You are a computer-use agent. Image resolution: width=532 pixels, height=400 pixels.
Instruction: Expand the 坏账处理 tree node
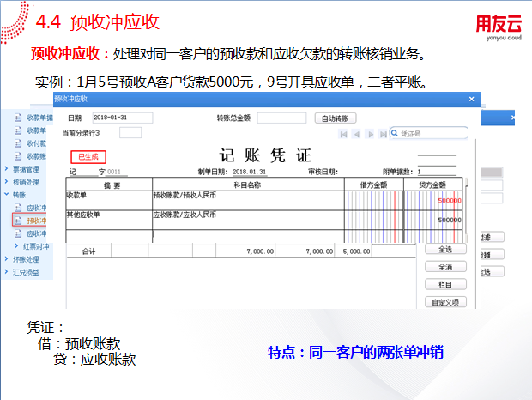pyautogui.click(x=7, y=259)
